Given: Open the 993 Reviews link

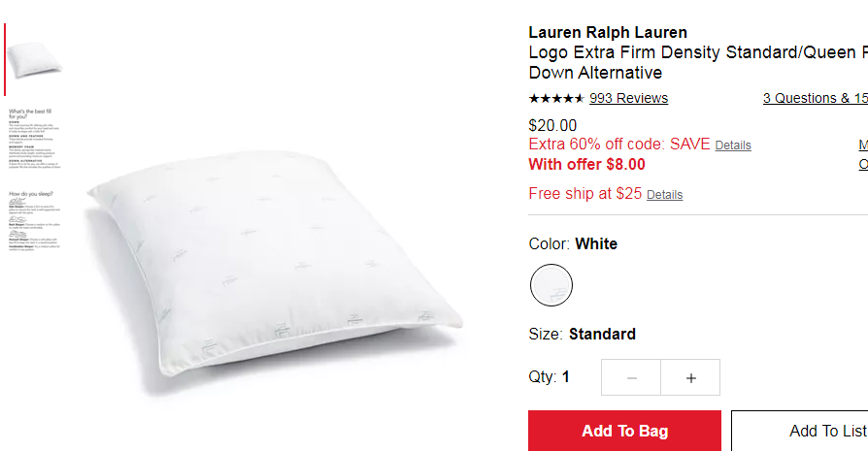Looking at the screenshot, I should tap(628, 98).
